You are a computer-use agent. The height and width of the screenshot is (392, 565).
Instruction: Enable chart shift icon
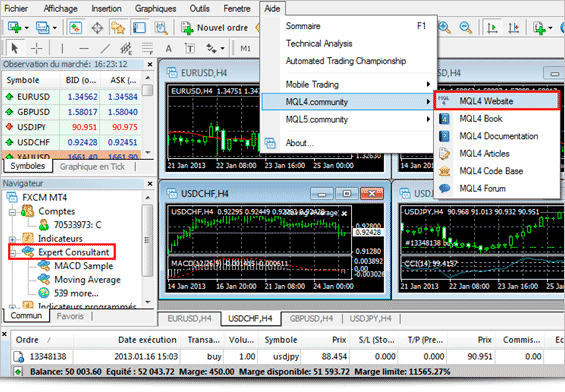513,27
